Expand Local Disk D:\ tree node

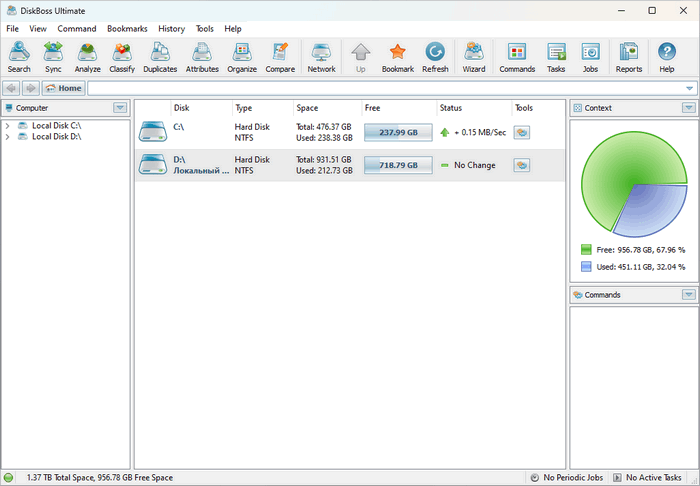point(8,137)
